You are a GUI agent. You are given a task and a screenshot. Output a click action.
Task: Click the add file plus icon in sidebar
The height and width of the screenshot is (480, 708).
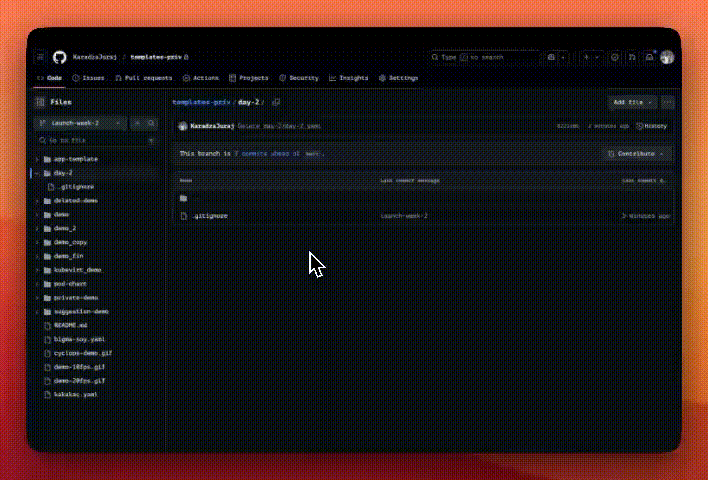pyautogui.click(x=137, y=123)
